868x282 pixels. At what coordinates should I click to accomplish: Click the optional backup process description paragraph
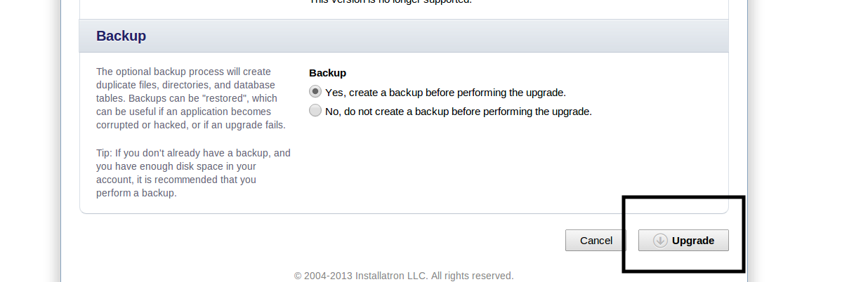(191, 98)
